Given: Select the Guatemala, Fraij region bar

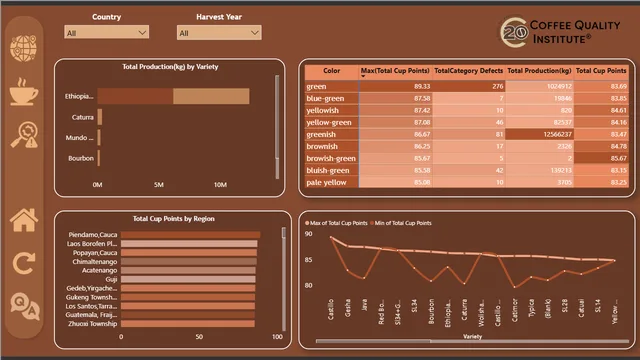Looking at the screenshot, I should click(188, 315).
